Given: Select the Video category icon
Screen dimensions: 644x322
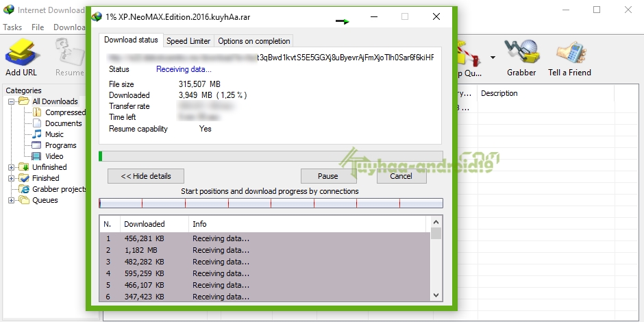Looking at the screenshot, I should (36, 156).
